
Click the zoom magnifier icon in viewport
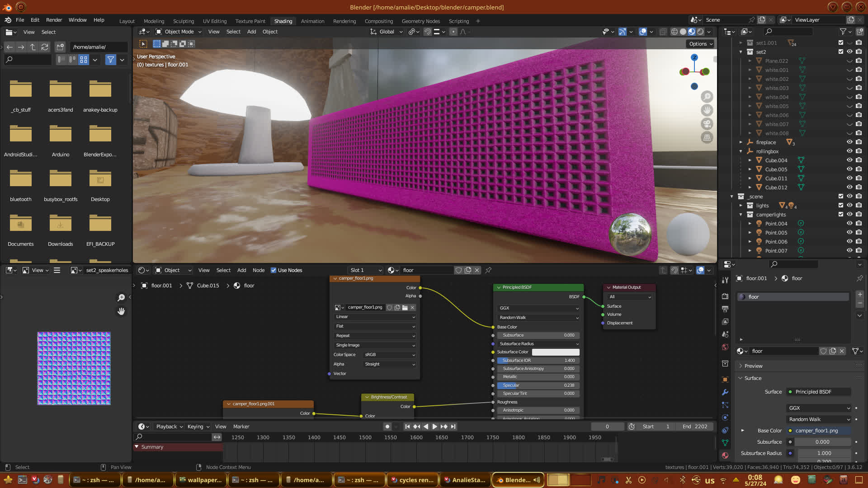tap(707, 96)
